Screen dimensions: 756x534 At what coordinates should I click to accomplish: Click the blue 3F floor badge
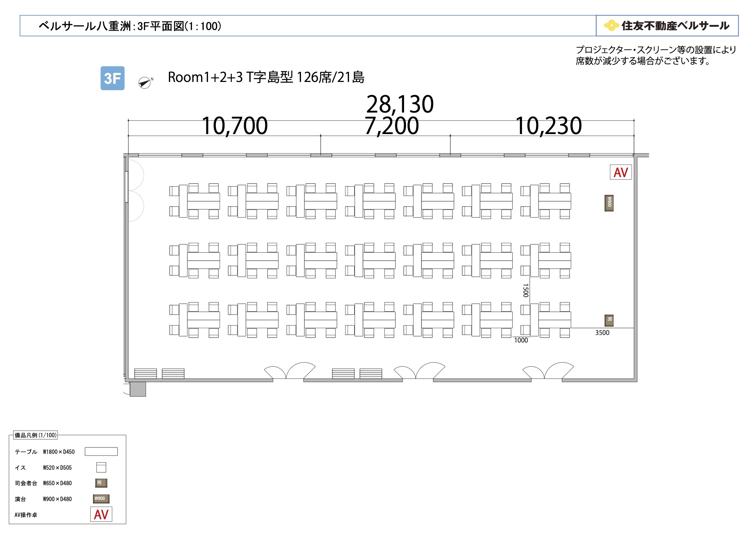point(112,78)
